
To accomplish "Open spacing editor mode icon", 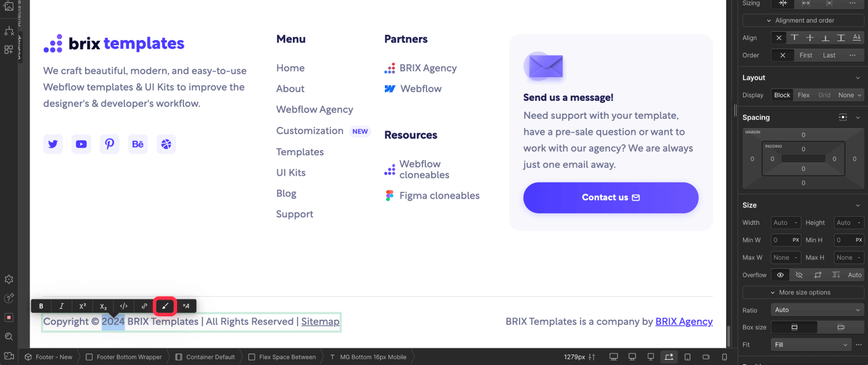I will 843,117.
